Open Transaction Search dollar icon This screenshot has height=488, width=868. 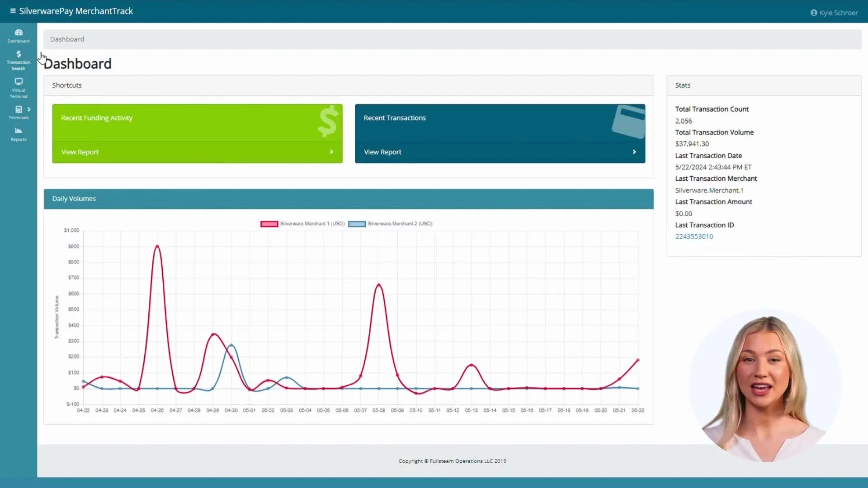pyautogui.click(x=19, y=54)
